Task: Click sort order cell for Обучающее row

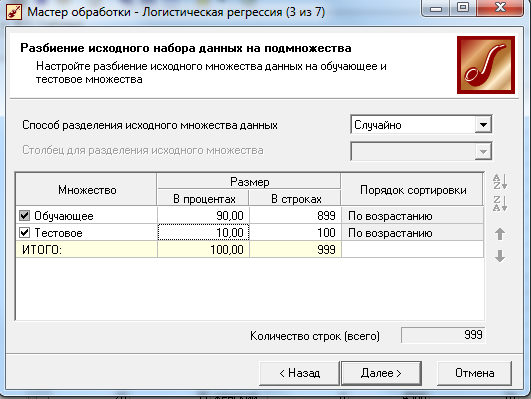Action: pos(412,215)
